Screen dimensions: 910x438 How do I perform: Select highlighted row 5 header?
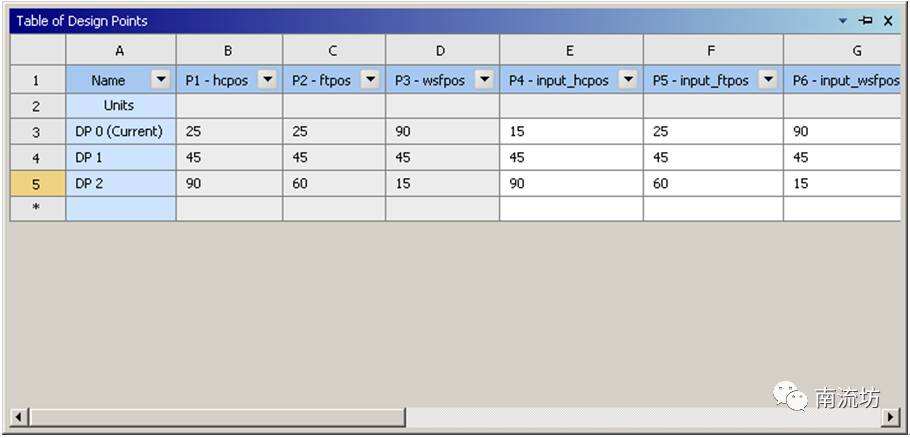pos(38,184)
